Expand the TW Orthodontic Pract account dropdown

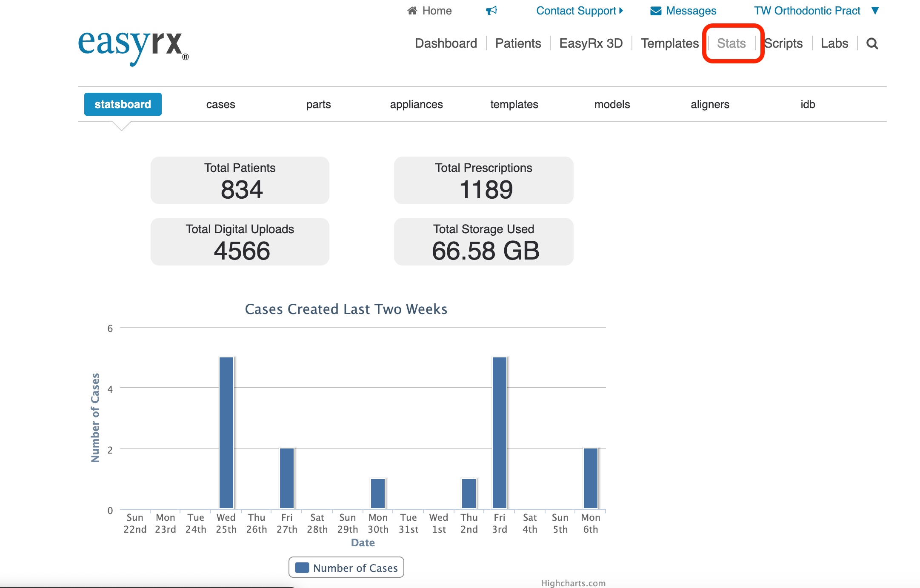pos(875,11)
